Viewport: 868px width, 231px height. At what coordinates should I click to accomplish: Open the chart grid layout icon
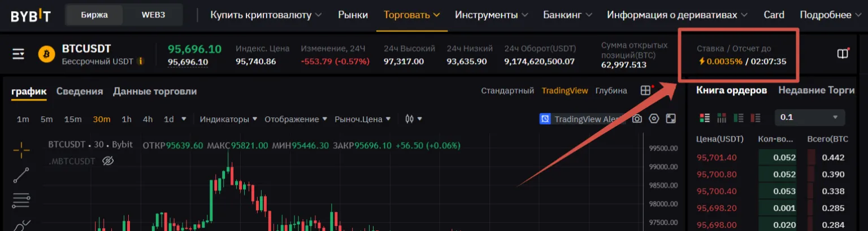[645, 91]
